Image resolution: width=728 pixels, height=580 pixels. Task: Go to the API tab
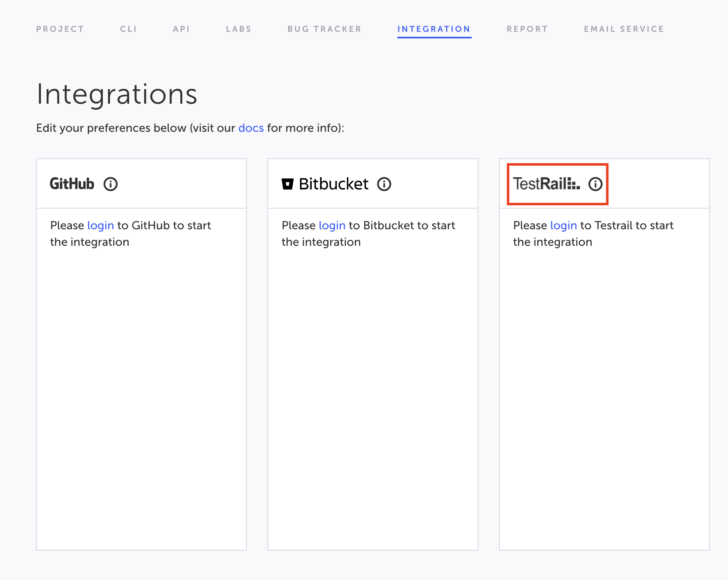(181, 29)
